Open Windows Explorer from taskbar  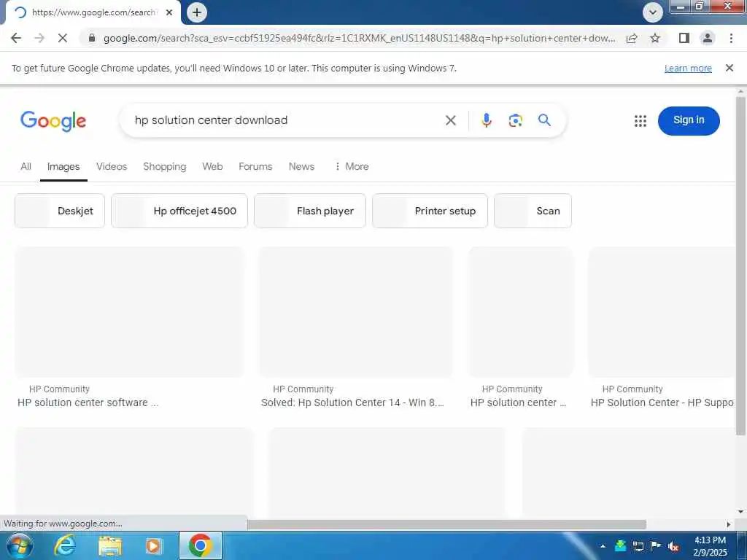(x=110, y=545)
